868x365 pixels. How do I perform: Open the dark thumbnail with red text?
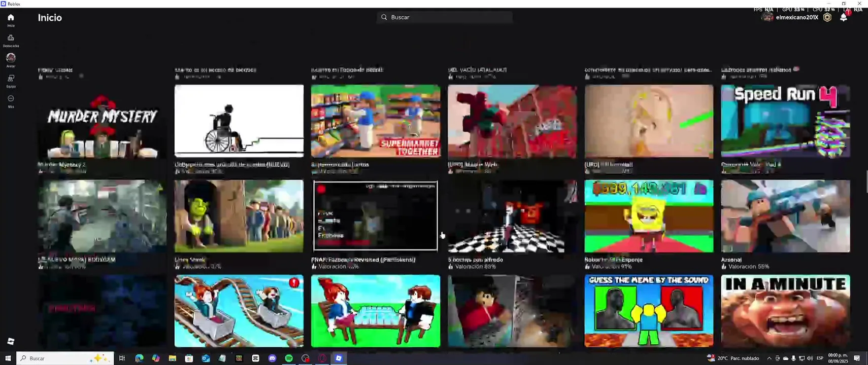click(102, 311)
